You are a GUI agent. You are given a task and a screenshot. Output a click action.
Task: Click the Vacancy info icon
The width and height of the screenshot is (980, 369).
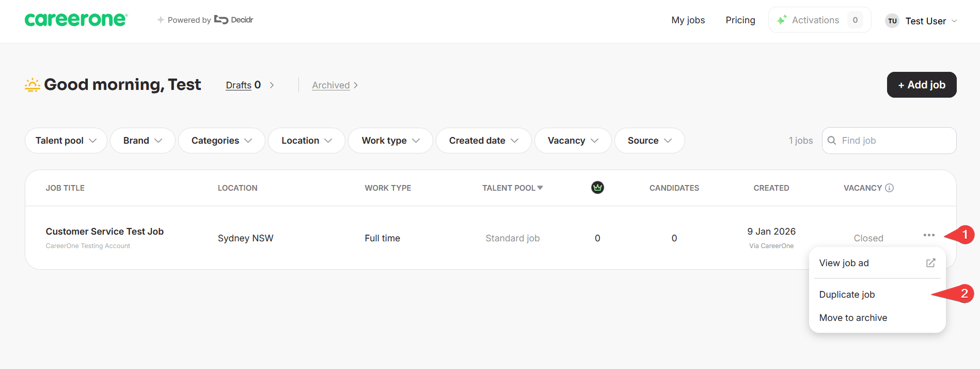coord(889,188)
